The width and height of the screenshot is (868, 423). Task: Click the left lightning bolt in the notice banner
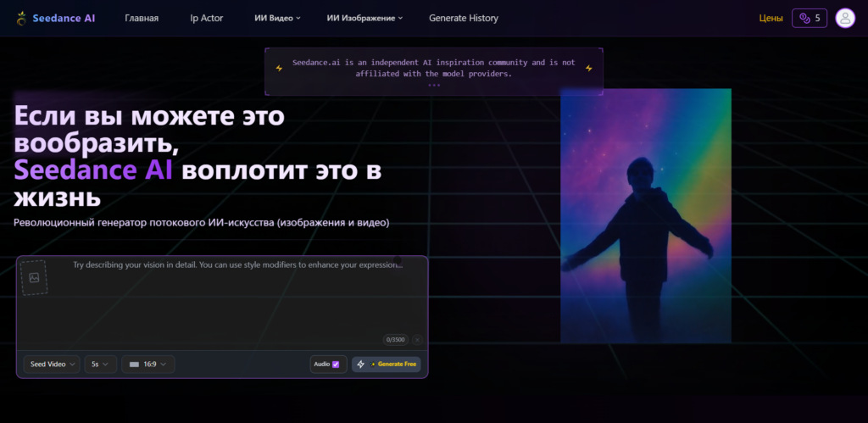tap(278, 68)
